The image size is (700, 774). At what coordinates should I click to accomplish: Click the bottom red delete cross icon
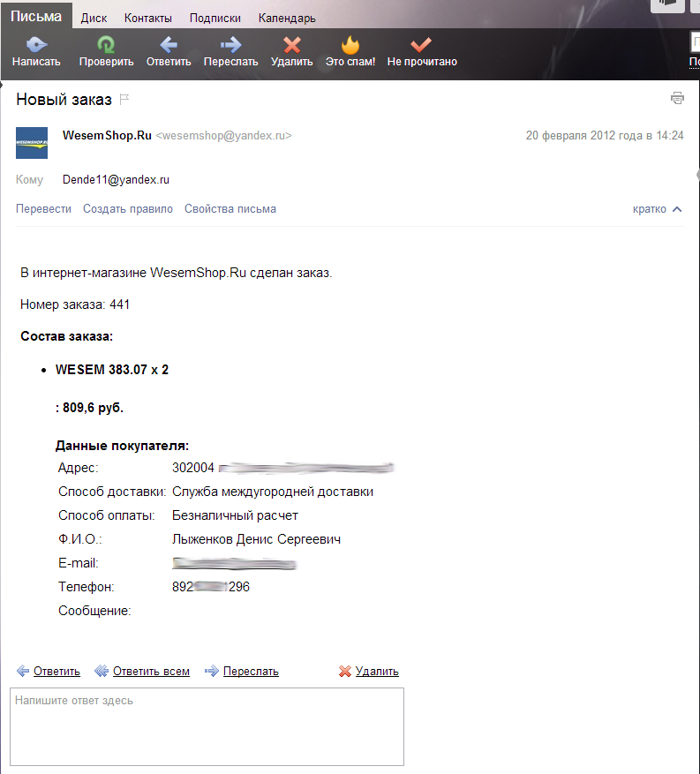pyautogui.click(x=344, y=672)
